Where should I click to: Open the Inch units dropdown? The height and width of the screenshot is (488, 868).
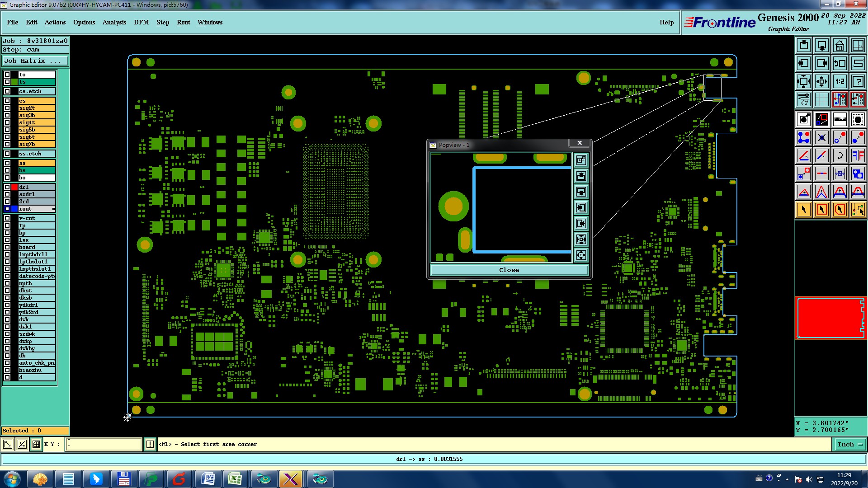point(849,444)
